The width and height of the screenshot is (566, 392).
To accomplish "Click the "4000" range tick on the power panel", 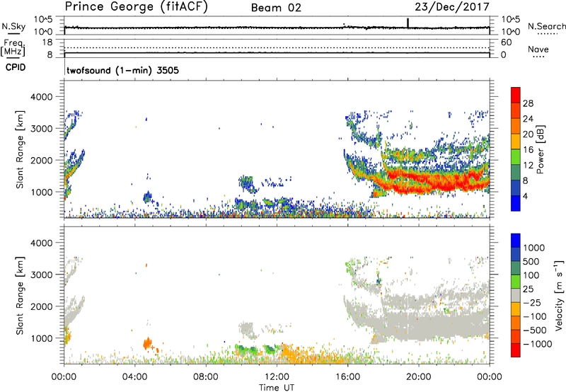I will [42, 97].
